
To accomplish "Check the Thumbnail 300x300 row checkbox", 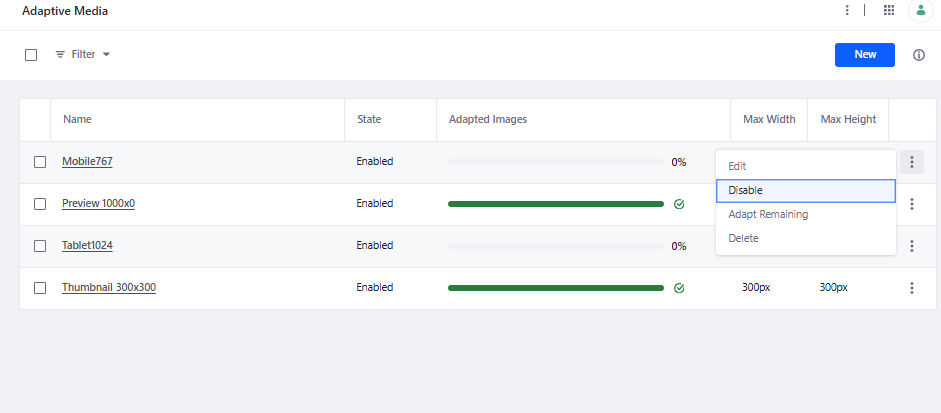I will coord(40,288).
